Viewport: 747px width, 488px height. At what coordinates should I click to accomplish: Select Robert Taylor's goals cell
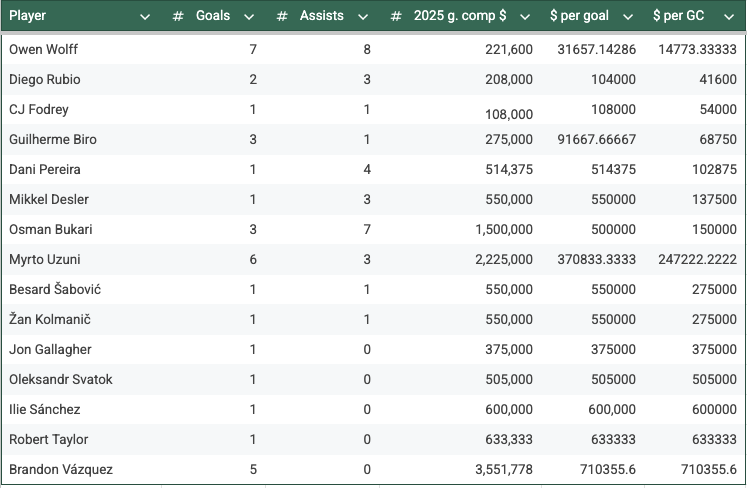click(x=252, y=439)
